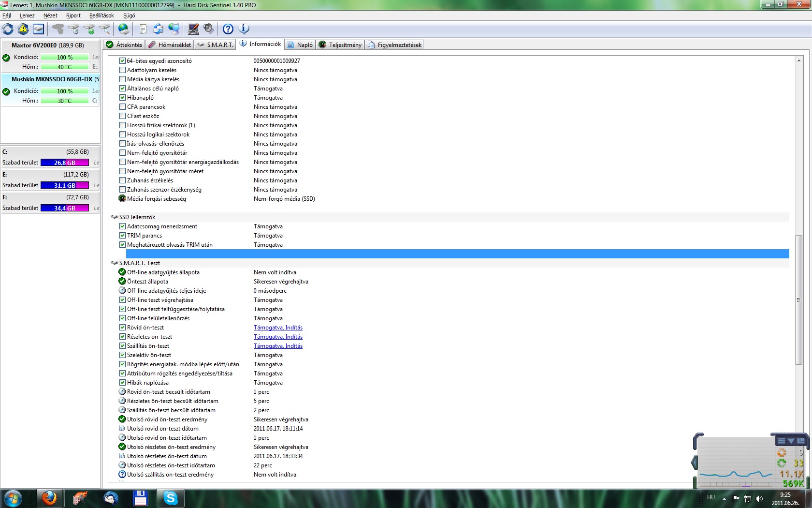Screen dimensions: 812x508
Task: Switch to the Teljesítmény tab
Action: point(340,45)
